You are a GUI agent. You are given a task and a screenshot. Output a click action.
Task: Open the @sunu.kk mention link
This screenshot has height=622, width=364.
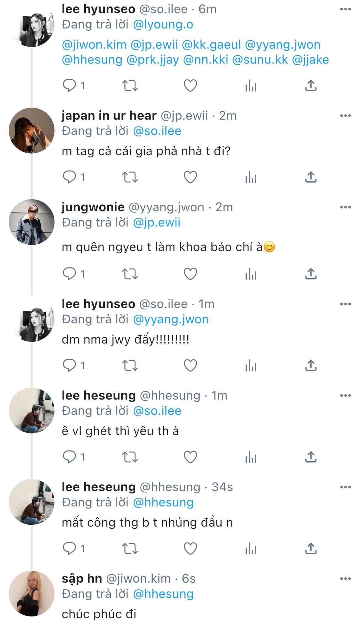260,60
